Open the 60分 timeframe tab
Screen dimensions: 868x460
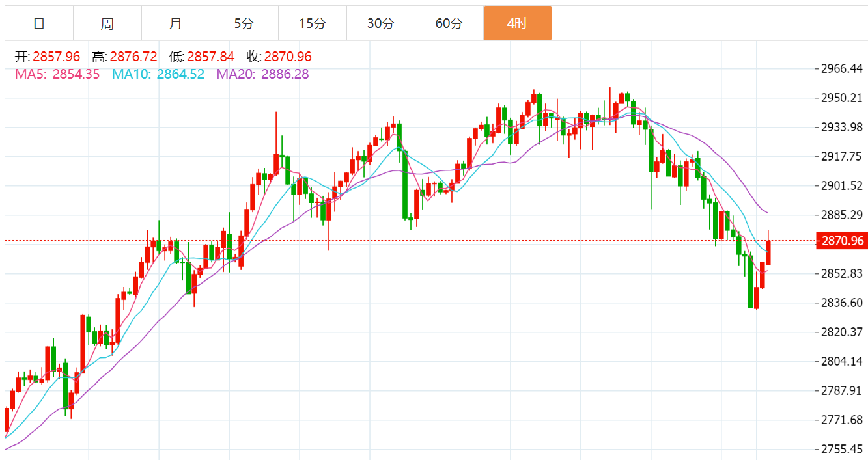449,24
